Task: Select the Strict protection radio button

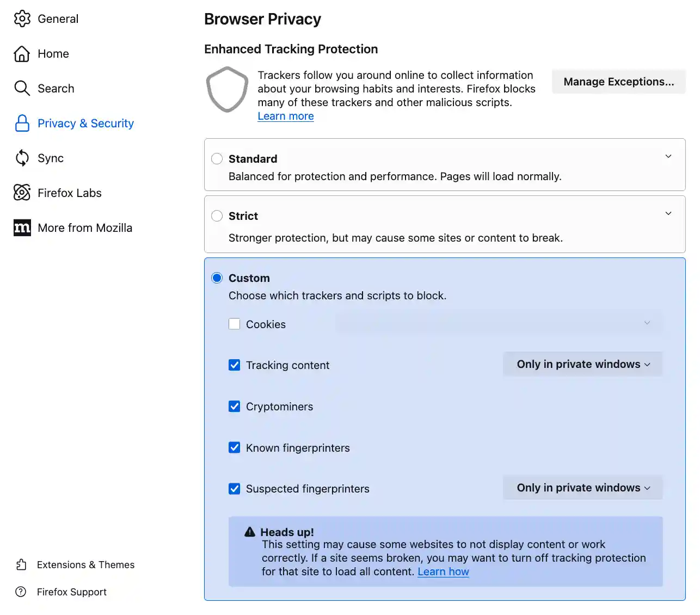Action: (x=217, y=216)
